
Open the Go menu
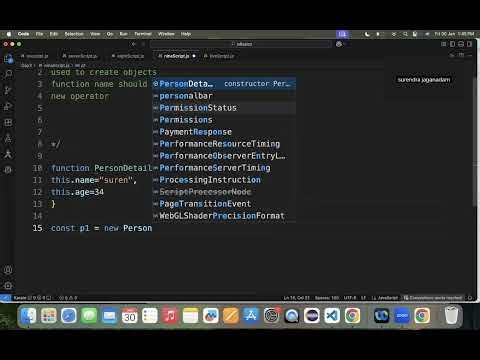coord(110,34)
